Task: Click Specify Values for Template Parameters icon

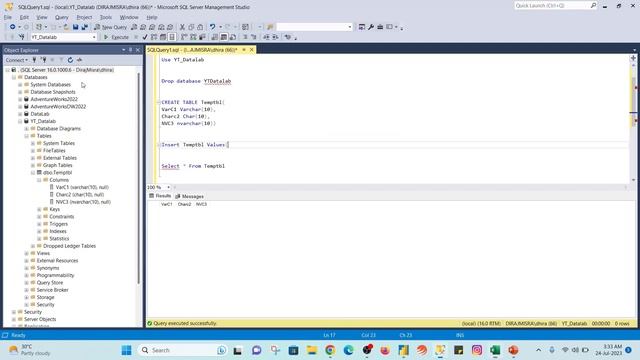Action: click(288, 37)
